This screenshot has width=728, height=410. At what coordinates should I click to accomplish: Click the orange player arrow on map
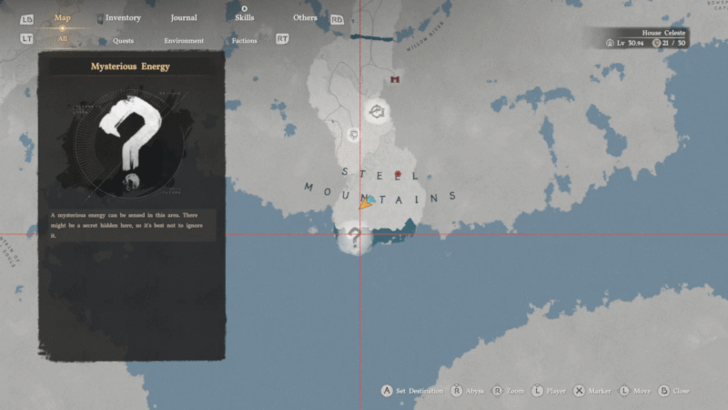(367, 201)
